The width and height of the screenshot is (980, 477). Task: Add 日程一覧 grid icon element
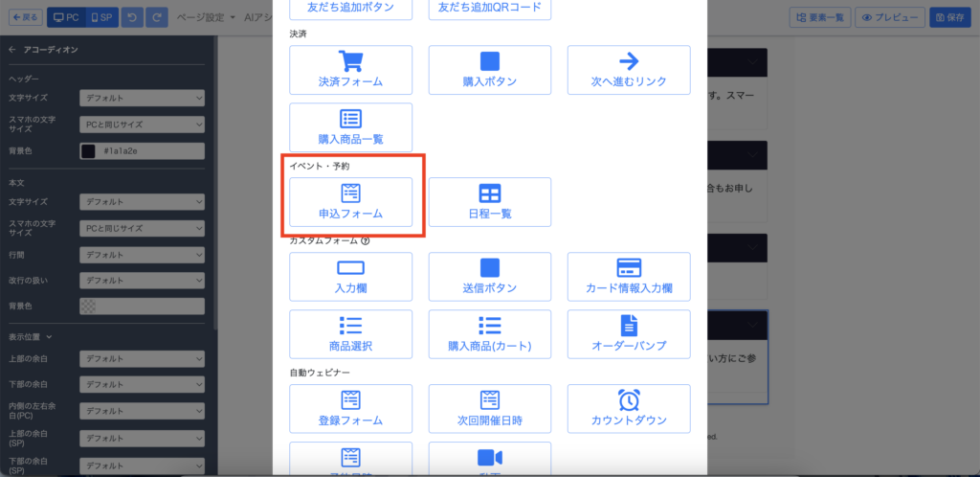[489, 202]
